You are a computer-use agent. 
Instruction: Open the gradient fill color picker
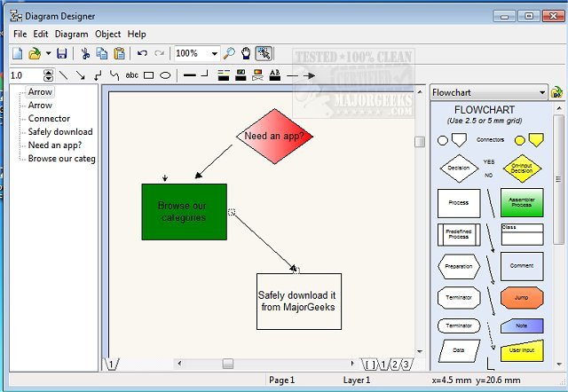pyautogui.click(x=258, y=75)
